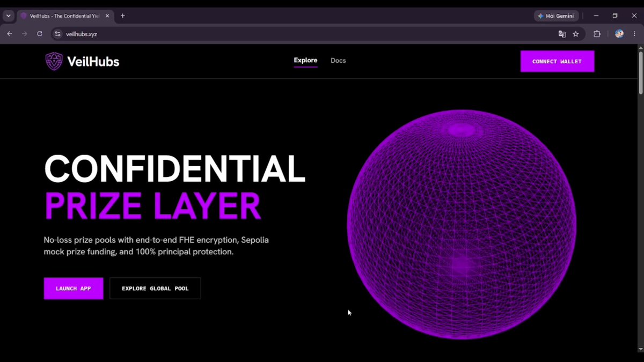Open a new browser tab
Screen dimensions: 644x362
point(122,16)
